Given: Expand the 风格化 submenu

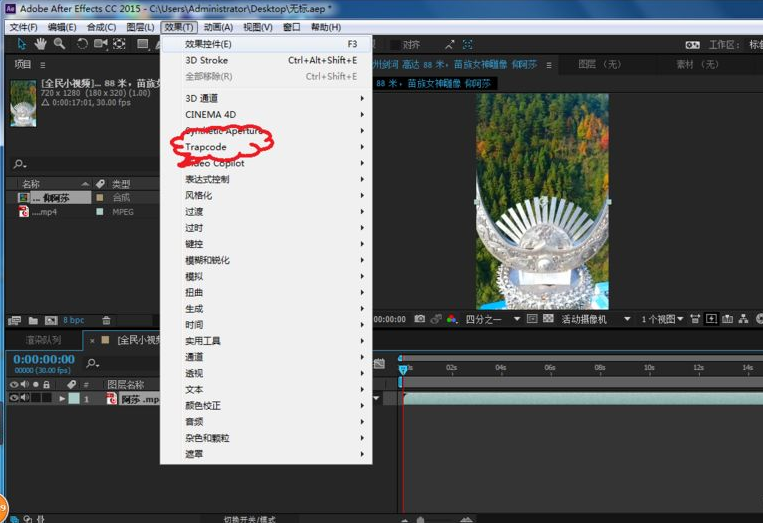Looking at the screenshot, I should (x=266, y=195).
